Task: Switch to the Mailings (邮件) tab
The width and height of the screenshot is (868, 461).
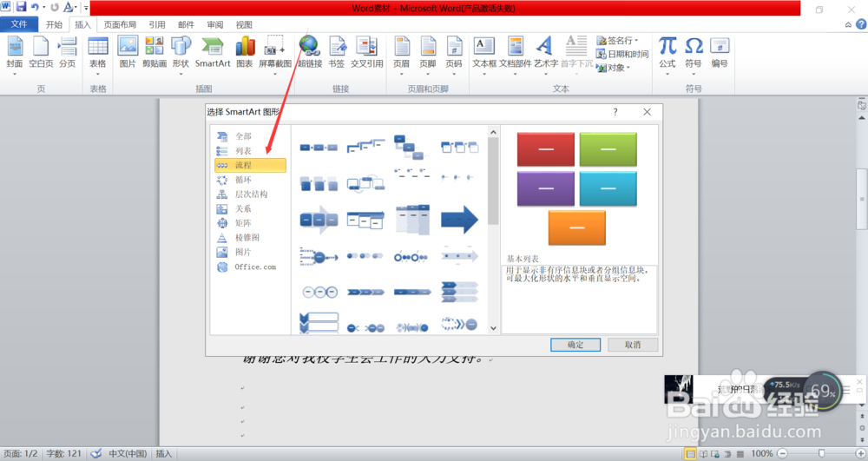Action: [186, 24]
